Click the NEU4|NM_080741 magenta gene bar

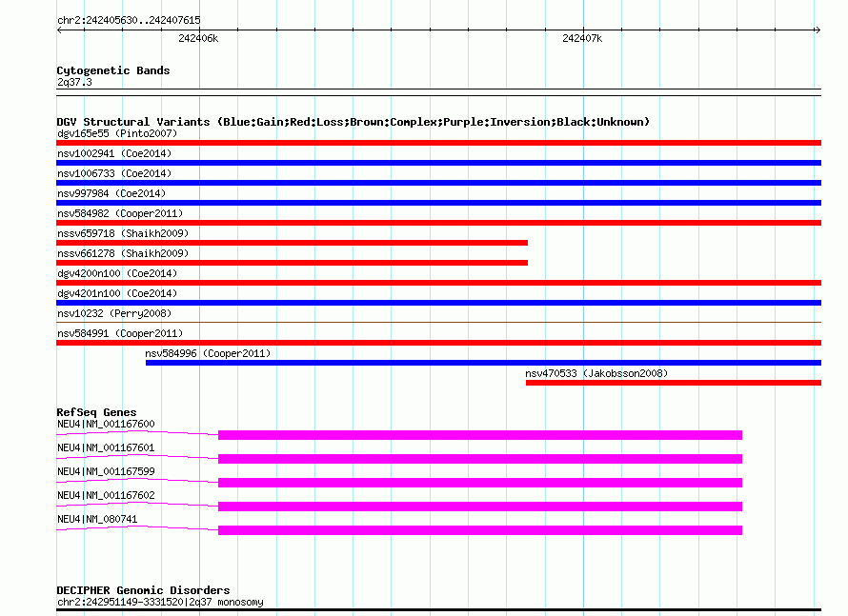pyautogui.click(x=480, y=530)
